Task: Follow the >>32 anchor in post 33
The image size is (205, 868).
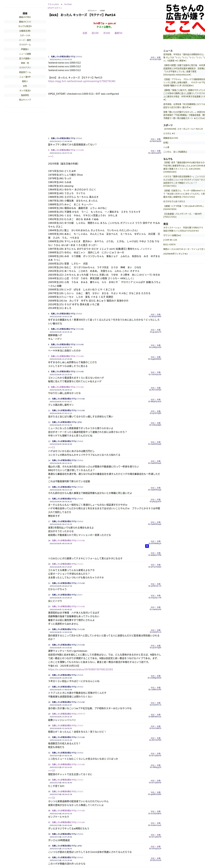Action: click(51, 771)
